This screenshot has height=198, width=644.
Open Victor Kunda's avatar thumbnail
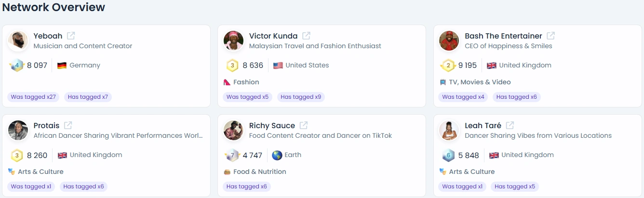pyautogui.click(x=234, y=41)
